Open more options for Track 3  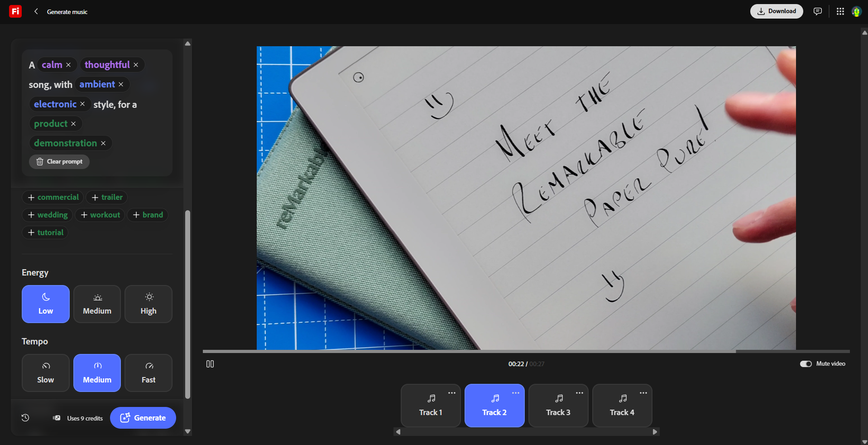(580, 393)
